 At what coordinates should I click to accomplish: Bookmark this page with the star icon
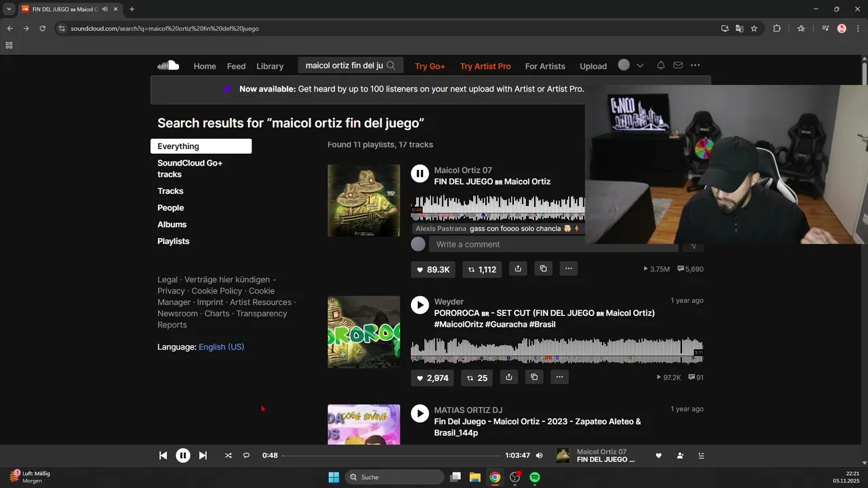coord(754,28)
